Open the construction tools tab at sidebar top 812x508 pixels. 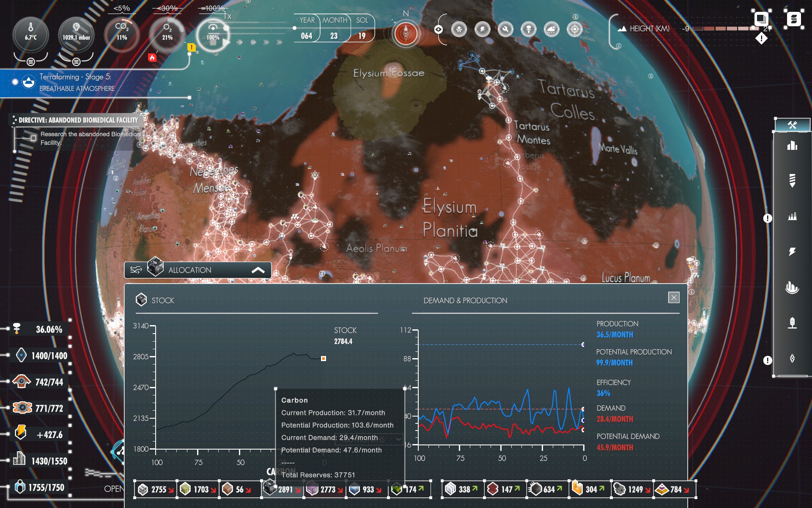pyautogui.click(x=792, y=125)
